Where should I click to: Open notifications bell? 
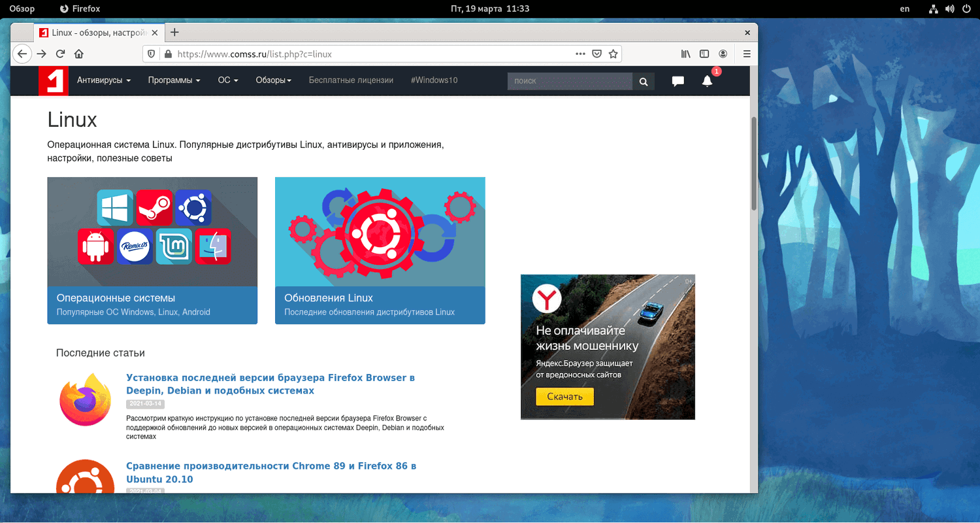(707, 81)
